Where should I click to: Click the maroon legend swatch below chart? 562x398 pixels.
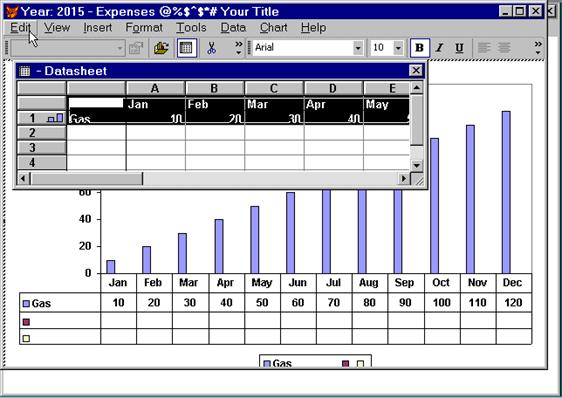pyautogui.click(x=346, y=364)
